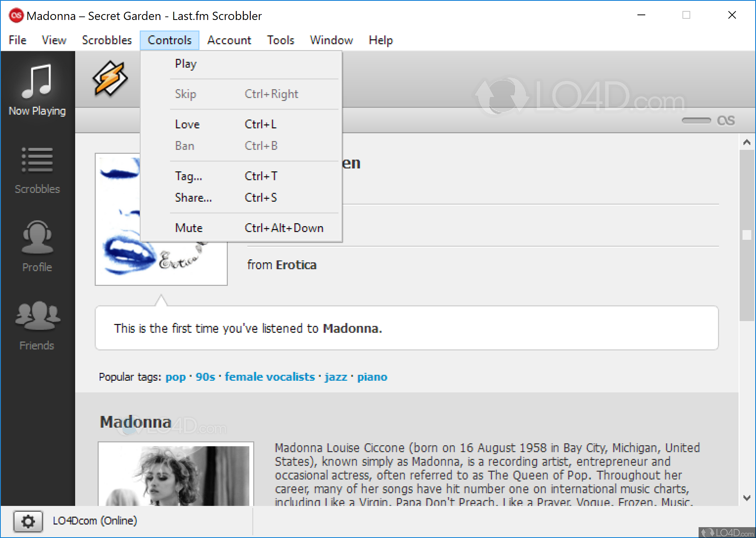Open the 'jazz' popular tag link

(x=335, y=377)
